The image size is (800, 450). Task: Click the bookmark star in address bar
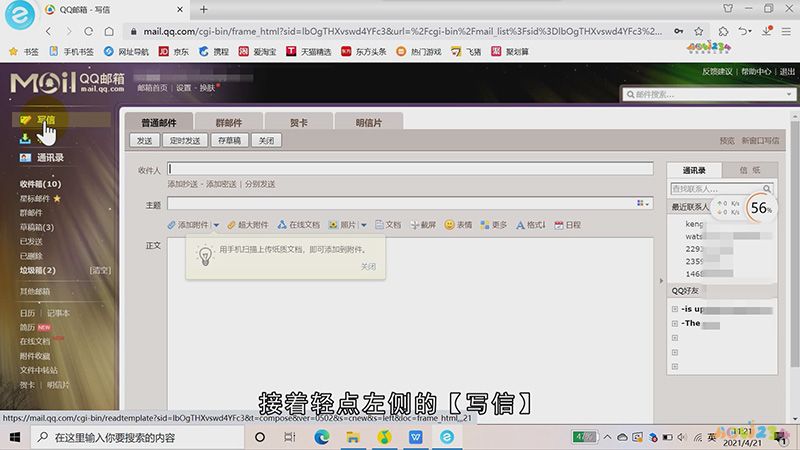tap(698, 31)
